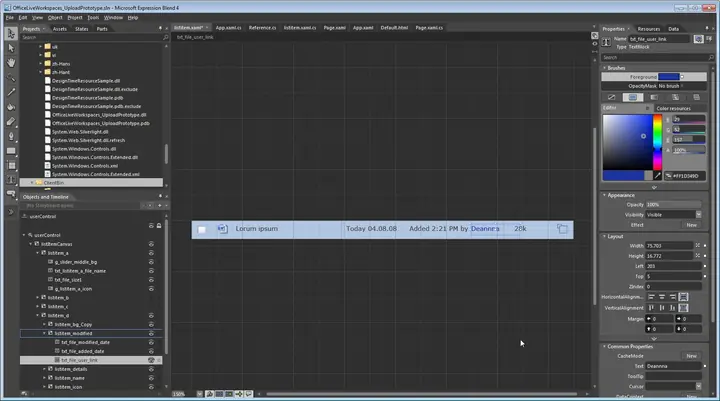
Task: Open the Assets chevron in toolbar
Action: point(11,212)
